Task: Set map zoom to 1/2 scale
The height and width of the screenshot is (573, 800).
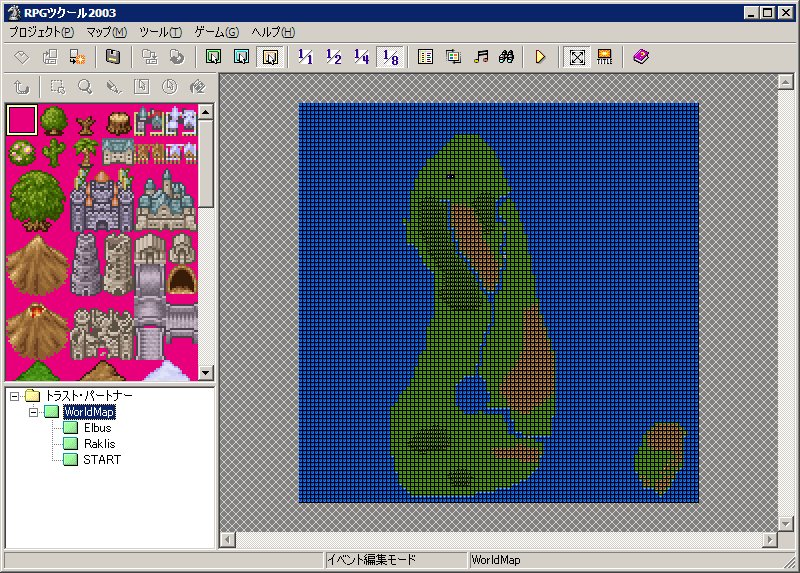Action: pyautogui.click(x=334, y=57)
